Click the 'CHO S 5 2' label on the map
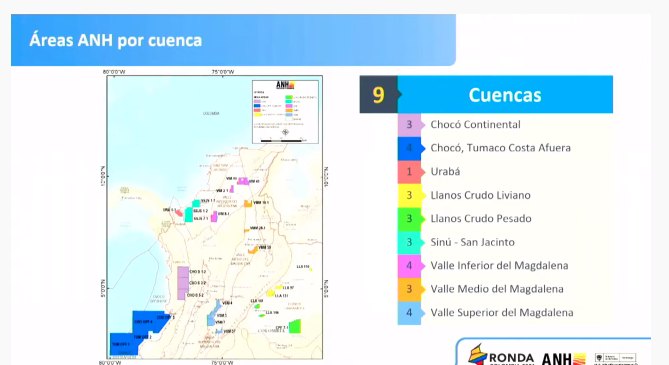 (195, 295)
